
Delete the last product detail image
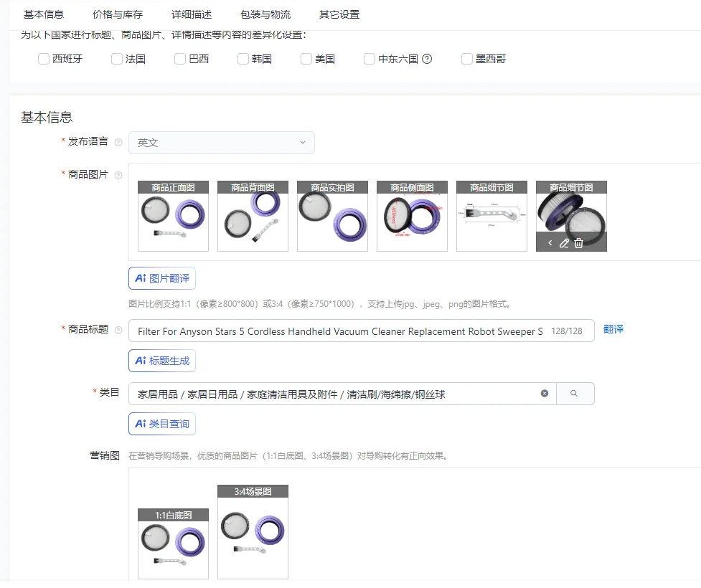click(x=578, y=243)
